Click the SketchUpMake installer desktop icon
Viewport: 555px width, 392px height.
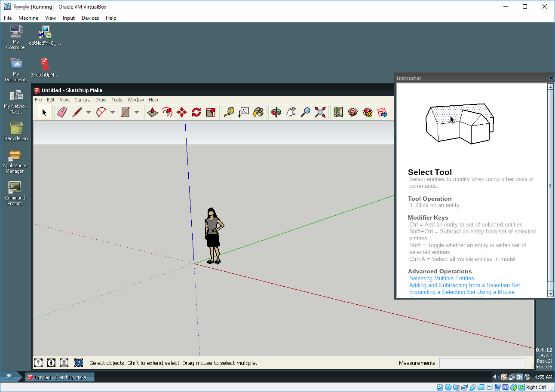tap(45, 67)
